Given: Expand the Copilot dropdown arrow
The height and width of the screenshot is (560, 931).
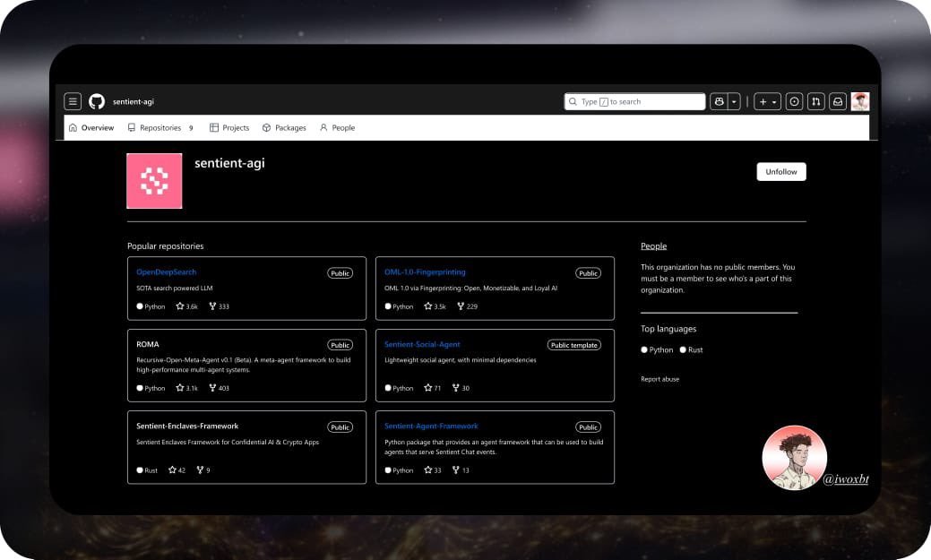Looking at the screenshot, I should point(734,101).
